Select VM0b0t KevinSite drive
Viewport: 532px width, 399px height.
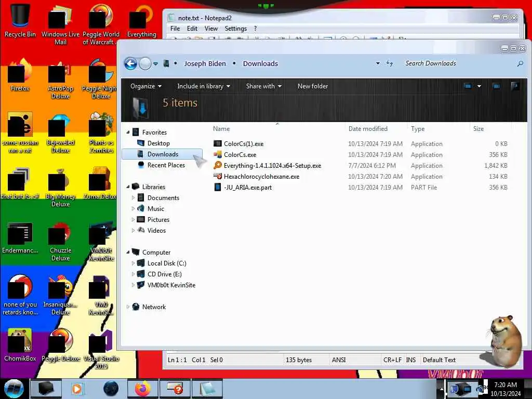tap(171, 285)
